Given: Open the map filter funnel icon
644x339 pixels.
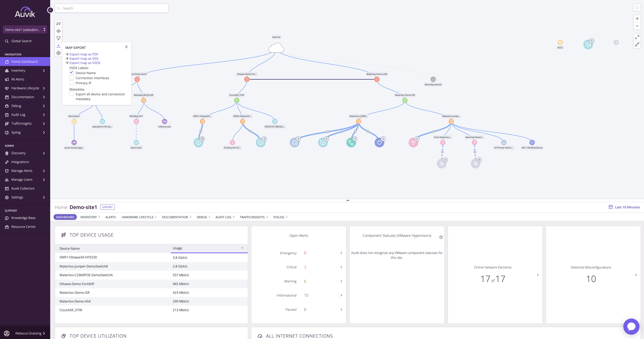Looking at the screenshot, I should pos(59,38).
